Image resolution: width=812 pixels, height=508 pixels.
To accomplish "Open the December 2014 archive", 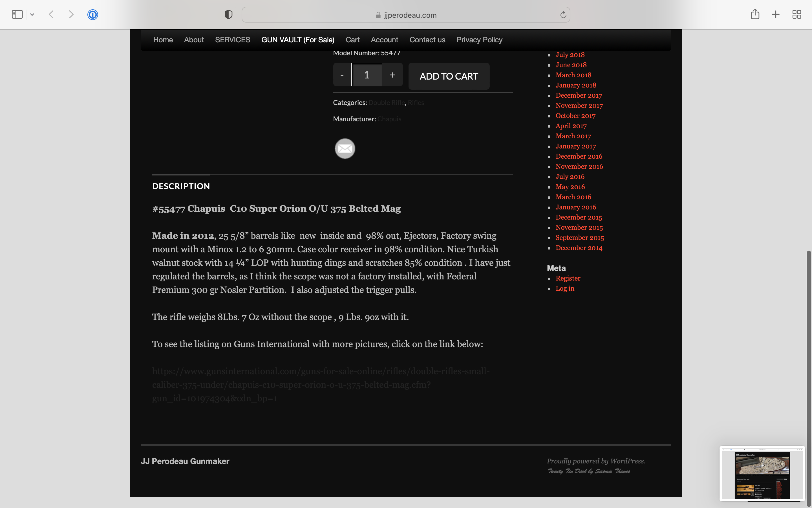I will pyautogui.click(x=579, y=248).
